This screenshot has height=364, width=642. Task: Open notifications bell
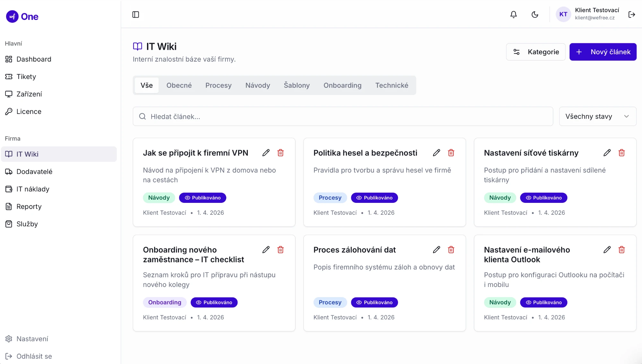pyautogui.click(x=514, y=14)
